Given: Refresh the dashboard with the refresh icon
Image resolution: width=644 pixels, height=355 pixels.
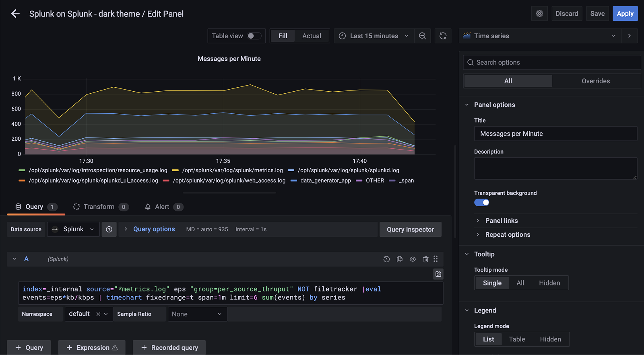Looking at the screenshot, I should pos(443,36).
